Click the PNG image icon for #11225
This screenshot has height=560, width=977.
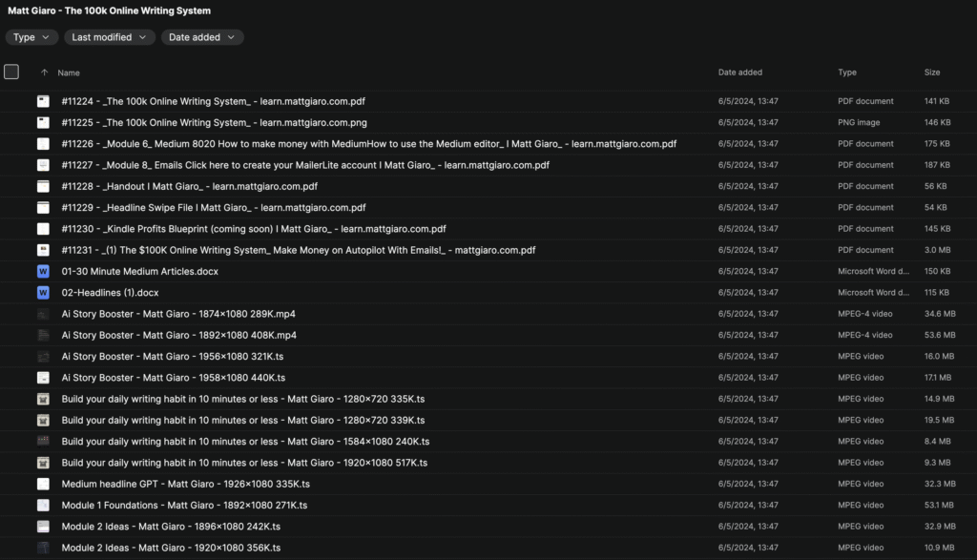[x=43, y=122]
